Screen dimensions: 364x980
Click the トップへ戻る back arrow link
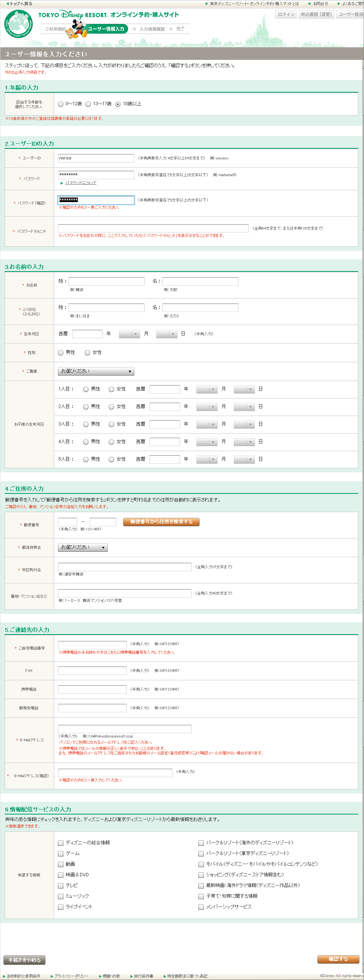pos(19,3)
